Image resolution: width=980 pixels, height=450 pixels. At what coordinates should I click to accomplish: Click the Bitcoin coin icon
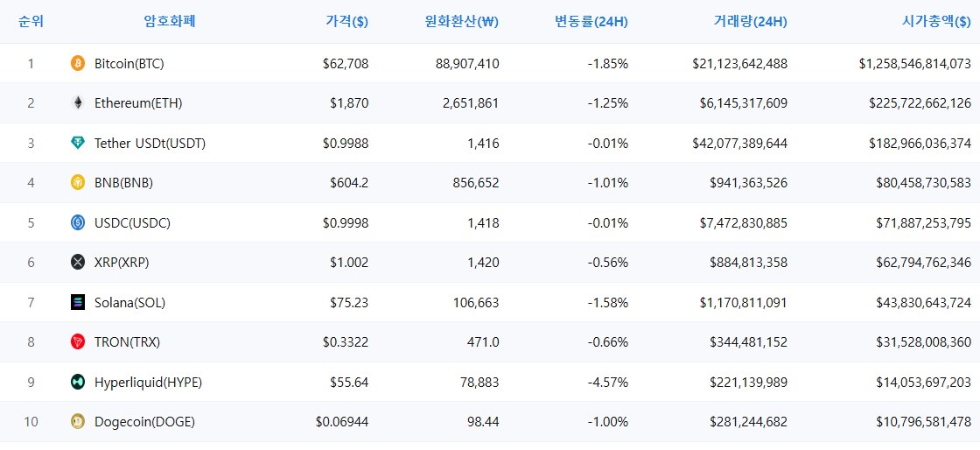[x=78, y=63]
